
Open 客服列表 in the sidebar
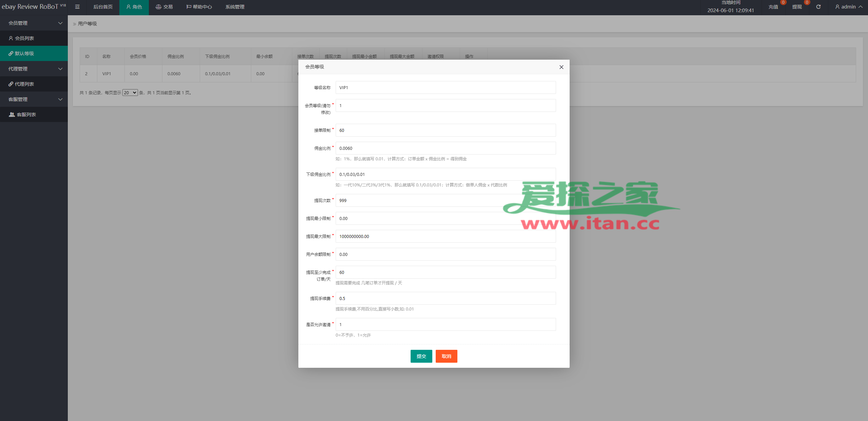pos(34,115)
